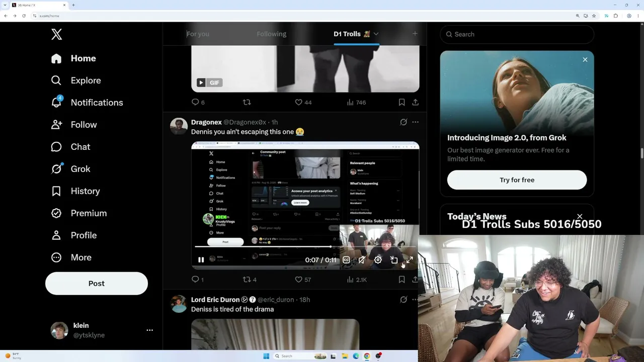Click the Windows taskbar search box
Image resolution: width=644 pixels, height=362 pixels.
coord(300,356)
